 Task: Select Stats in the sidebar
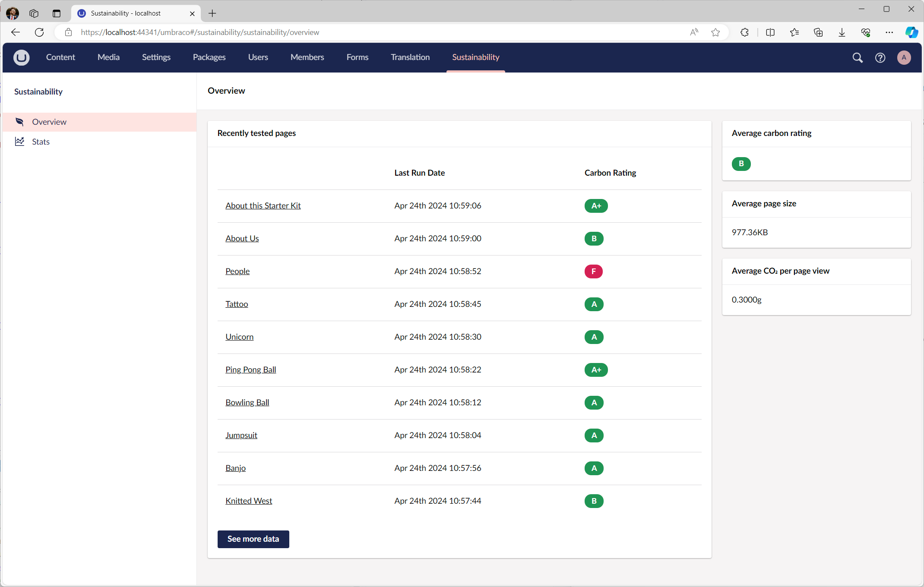coord(41,142)
